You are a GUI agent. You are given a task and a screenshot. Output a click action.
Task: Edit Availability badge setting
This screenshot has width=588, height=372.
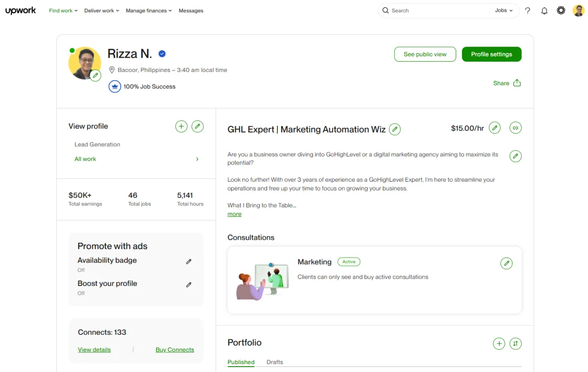189,262
